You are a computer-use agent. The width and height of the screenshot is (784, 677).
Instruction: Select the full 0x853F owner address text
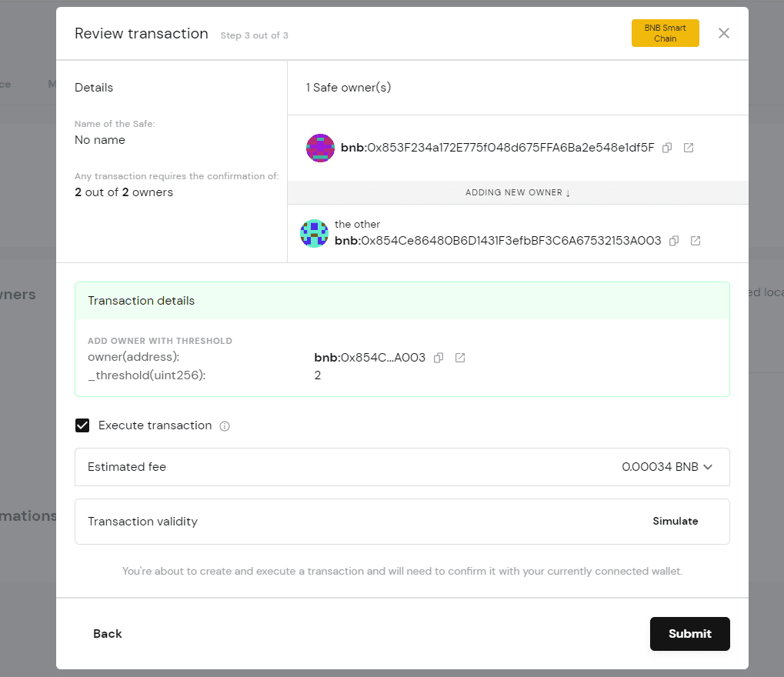point(497,148)
